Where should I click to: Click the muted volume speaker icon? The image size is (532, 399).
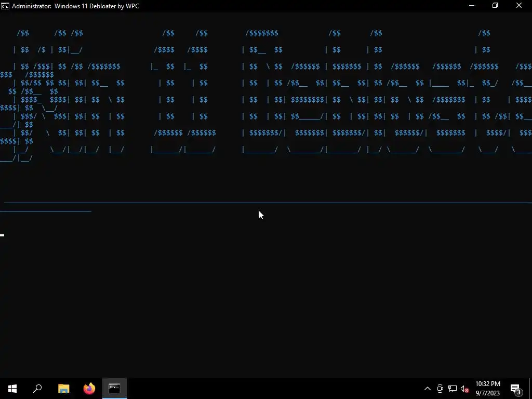pyautogui.click(x=464, y=389)
